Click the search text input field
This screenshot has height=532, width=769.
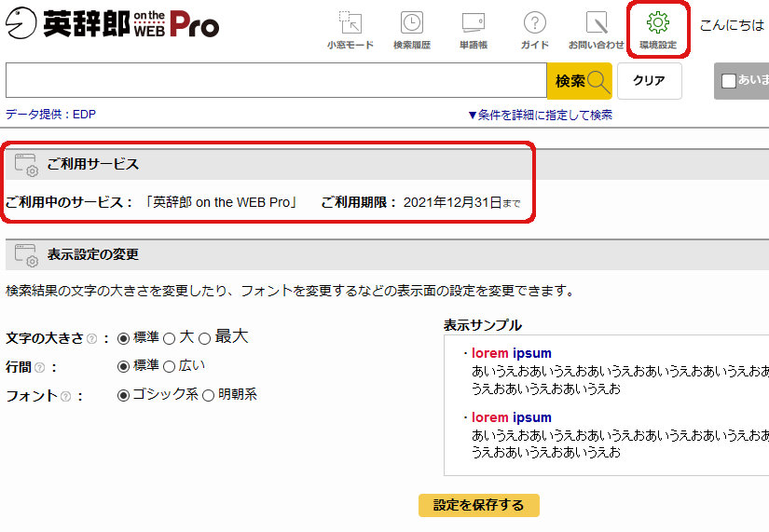pyautogui.click(x=276, y=80)
